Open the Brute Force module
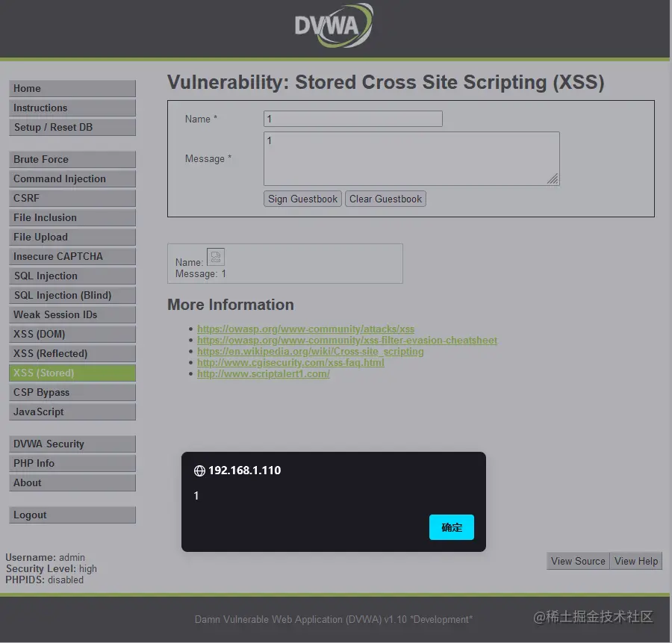The image size is (672, 643). pyautogui.click(x=72, y=160)
